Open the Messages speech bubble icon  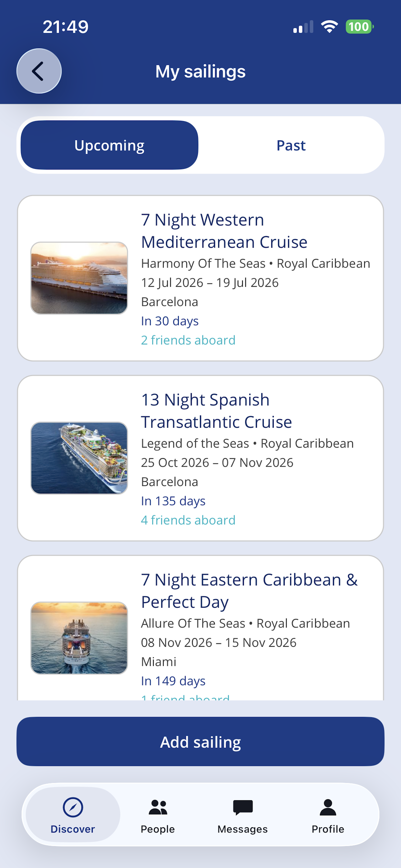tap(242, 807)
